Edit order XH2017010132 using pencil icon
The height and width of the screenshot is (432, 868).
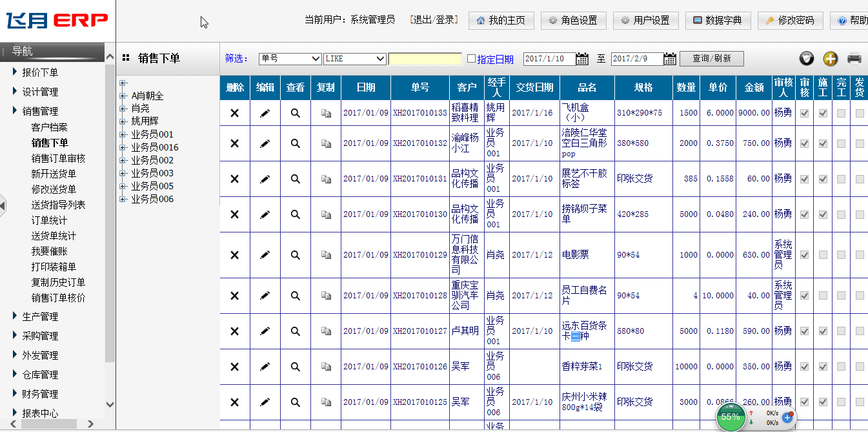265,143
